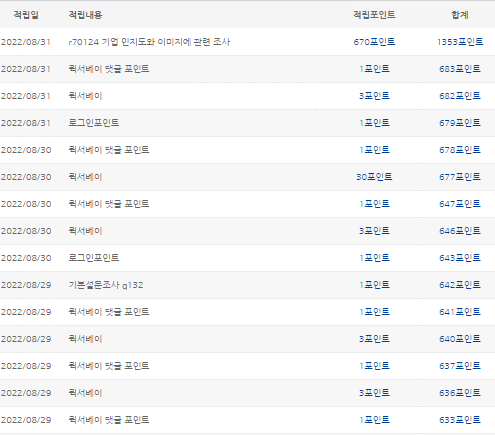Viewport: 495px width, 435px height.
Task: Select 퀵서베이 entry in the 640포인트 row
Action: click(85, 339)
